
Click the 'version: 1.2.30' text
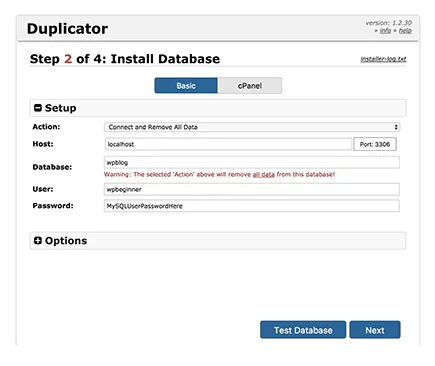[389, 23]
